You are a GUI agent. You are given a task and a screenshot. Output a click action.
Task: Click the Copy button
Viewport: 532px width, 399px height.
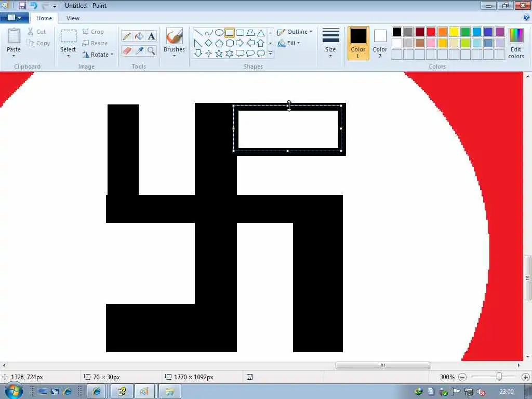(38, 43)
